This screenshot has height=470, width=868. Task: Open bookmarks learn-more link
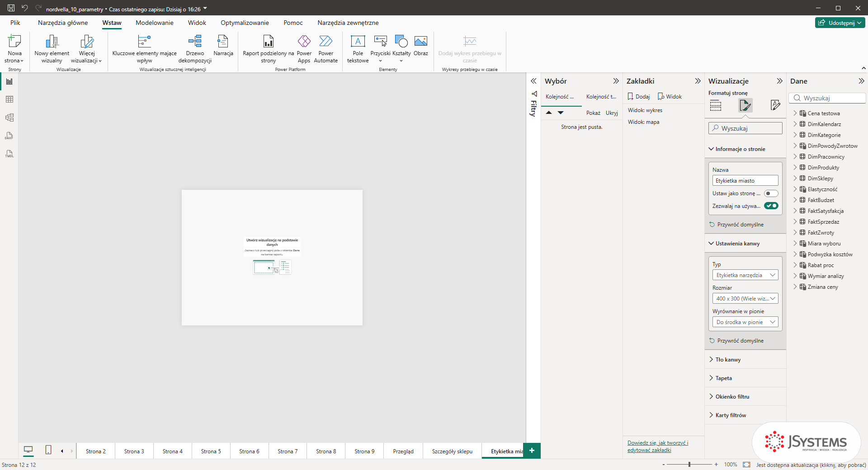point(658,446)
